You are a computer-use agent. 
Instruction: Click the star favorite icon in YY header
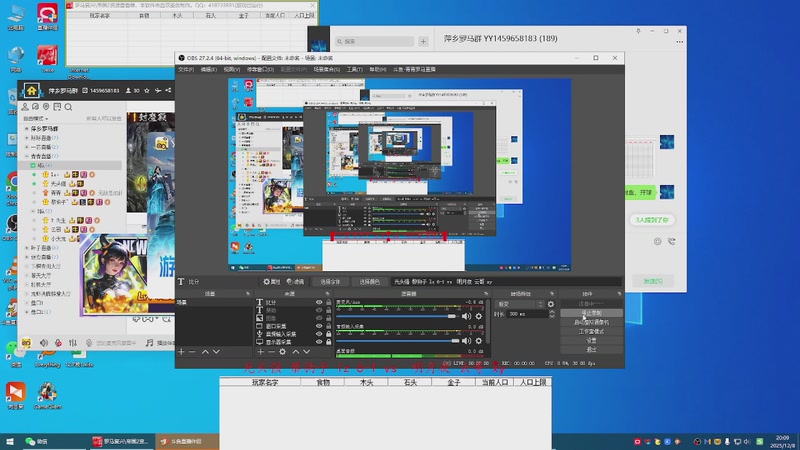click(x=147, y=91)
